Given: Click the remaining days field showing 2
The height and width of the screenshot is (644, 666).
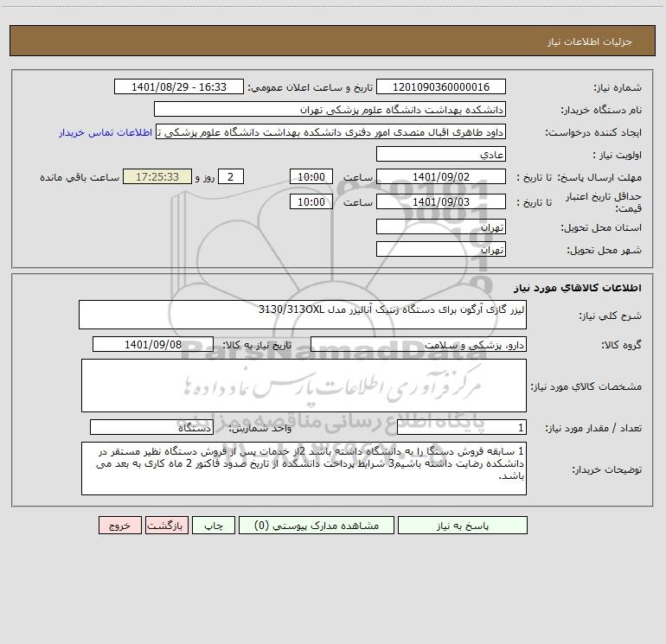Looking at the screenshot, I should (x=231, y=176).
